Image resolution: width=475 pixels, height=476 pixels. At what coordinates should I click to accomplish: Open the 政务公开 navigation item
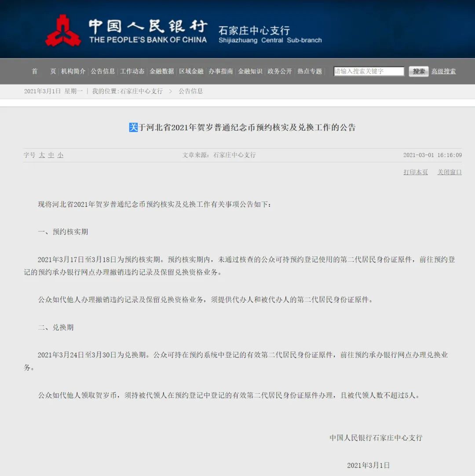(x=280, y=71)
